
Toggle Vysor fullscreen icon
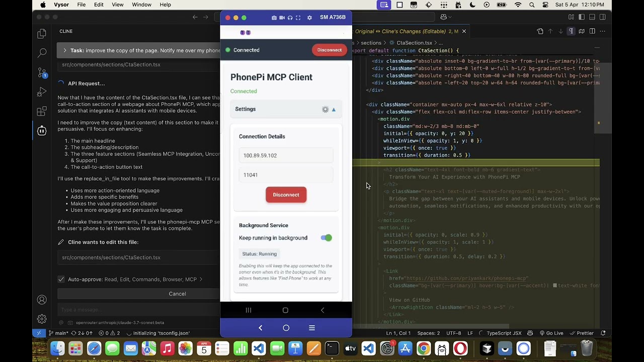pyautogui.click(x=298, y=18)
